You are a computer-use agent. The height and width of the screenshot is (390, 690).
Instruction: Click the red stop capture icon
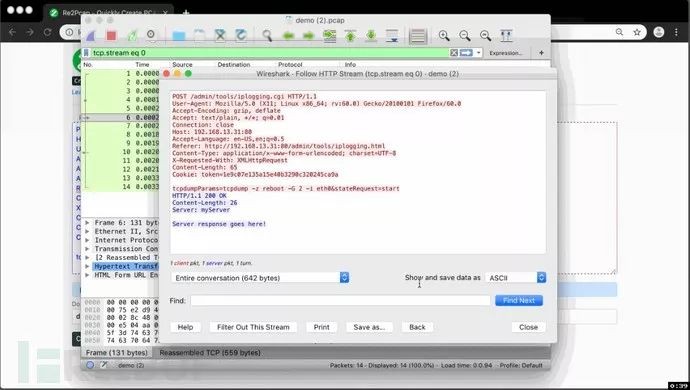[111, 35]
